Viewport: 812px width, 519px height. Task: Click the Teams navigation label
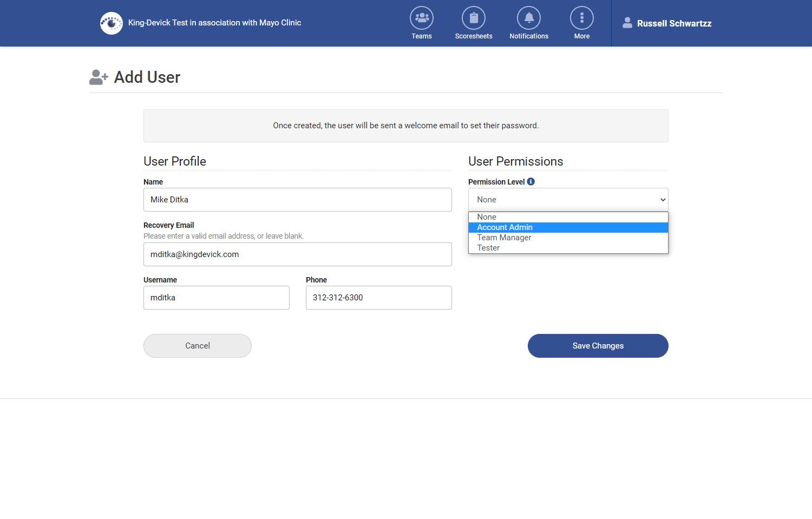coord(421,36)
